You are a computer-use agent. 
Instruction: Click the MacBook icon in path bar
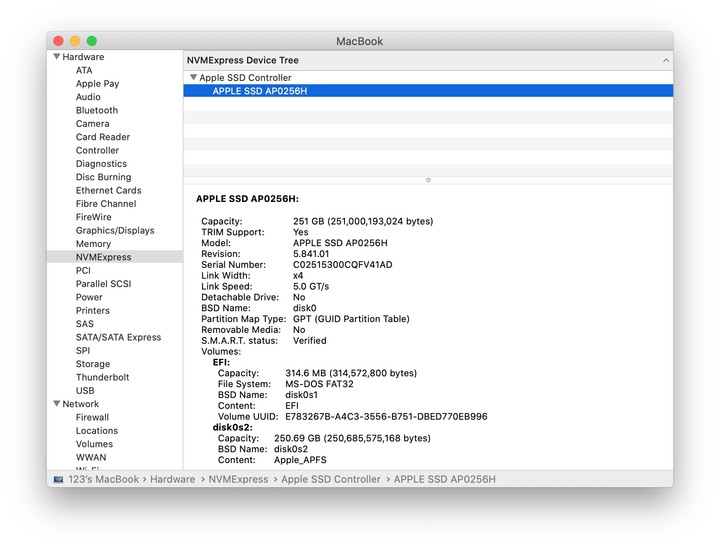pos(58,479)
